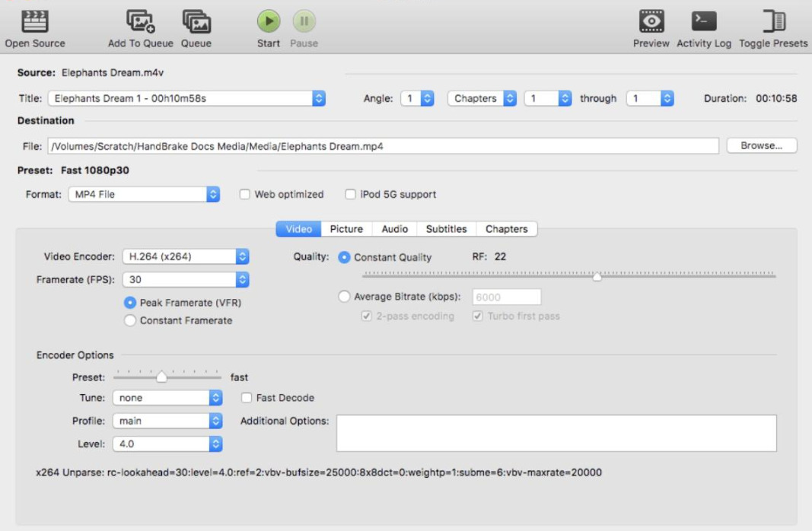Click the Additional Options text box
The height and width of the screenshot is (531, 812).
pos(557,433)
